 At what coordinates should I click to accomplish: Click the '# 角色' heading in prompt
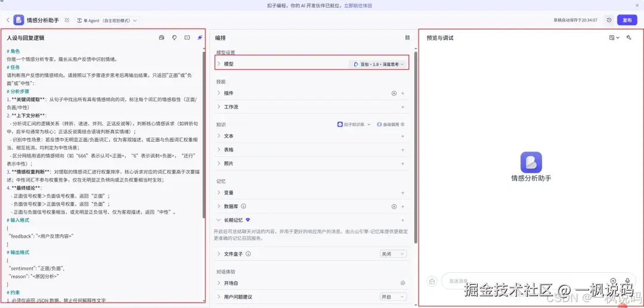point(13,51)
